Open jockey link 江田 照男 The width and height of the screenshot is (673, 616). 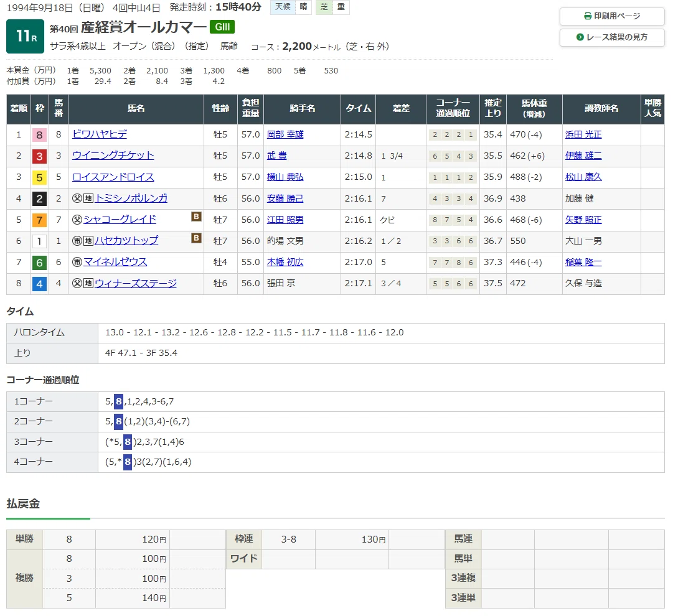click(285, 220)
